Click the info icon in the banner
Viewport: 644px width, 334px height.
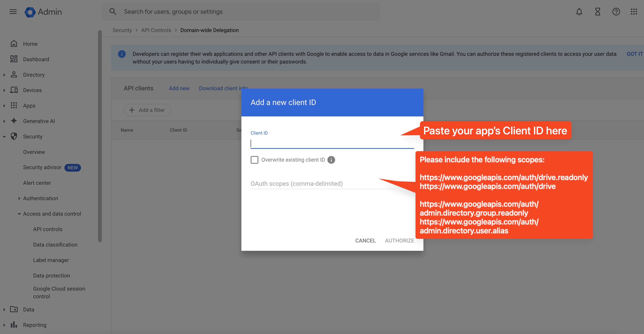point(122,54)
